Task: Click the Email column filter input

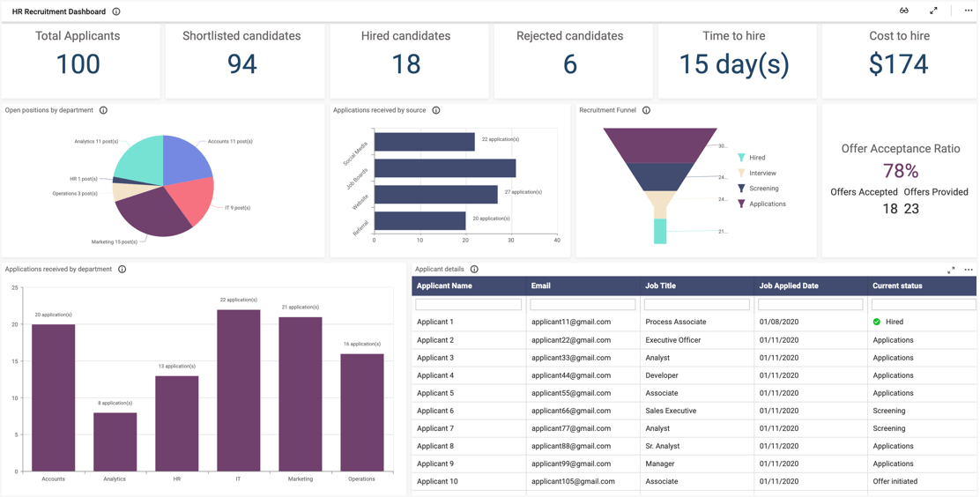Action: (x=583, y=305)
